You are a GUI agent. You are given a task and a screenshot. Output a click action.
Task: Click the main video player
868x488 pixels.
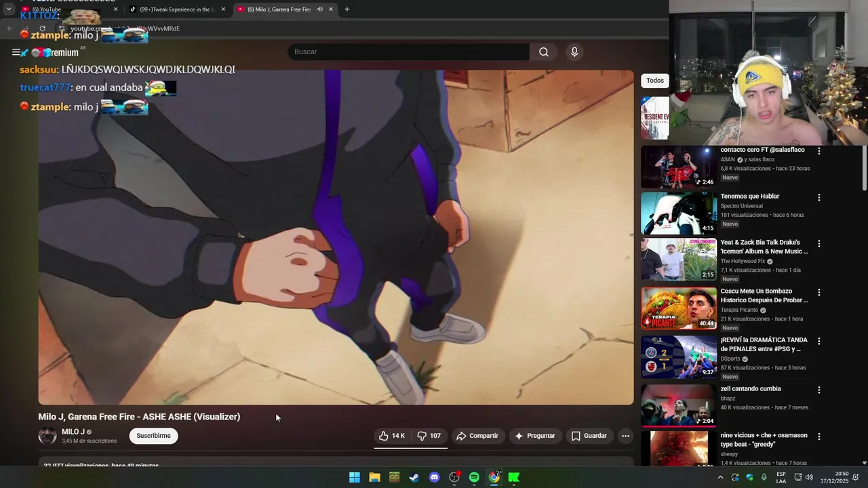[x=336, y=237]
